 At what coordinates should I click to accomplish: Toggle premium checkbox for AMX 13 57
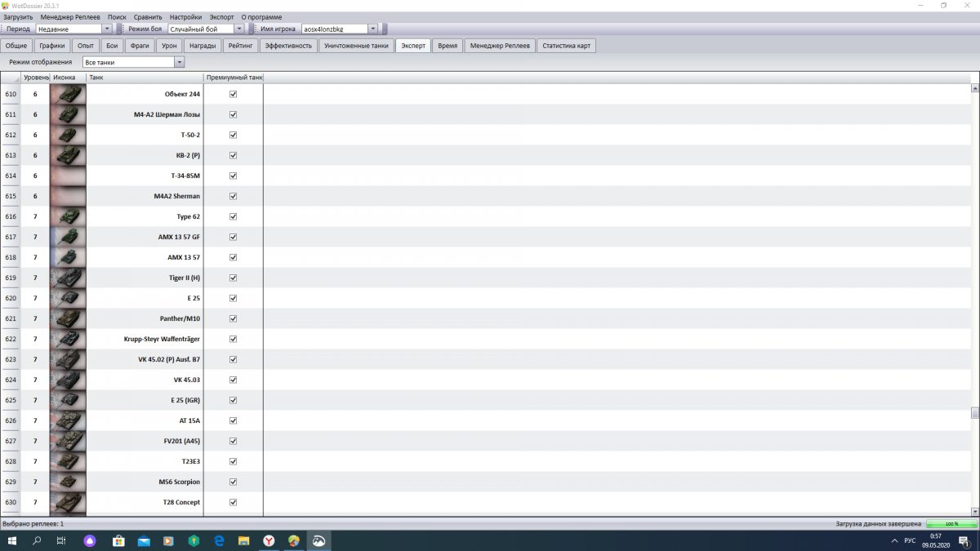(233, 257)
